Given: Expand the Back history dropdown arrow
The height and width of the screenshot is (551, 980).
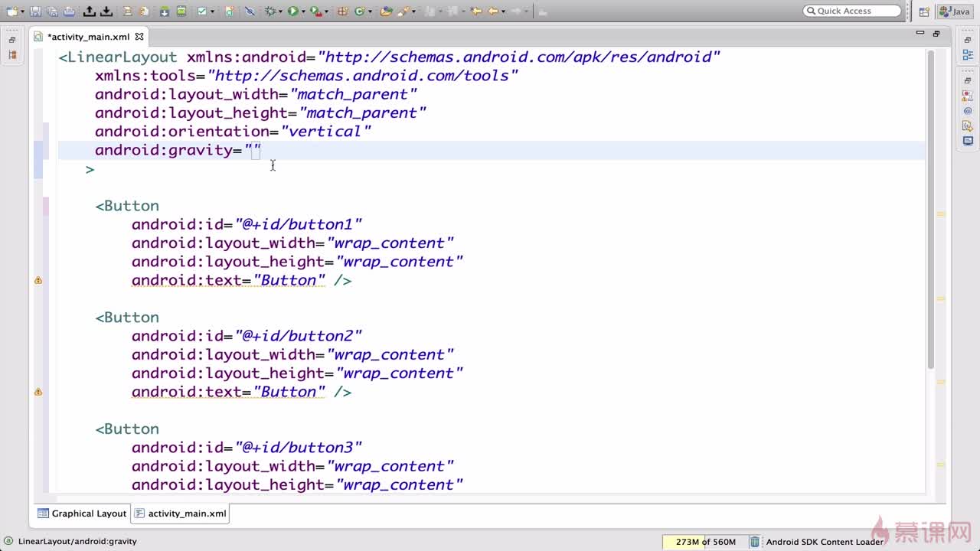Looking at the screenshot, I should [x=504, y=11].
